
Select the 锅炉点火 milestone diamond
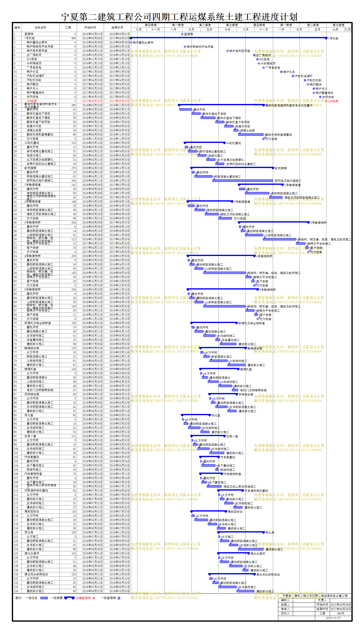coord(314,88)
